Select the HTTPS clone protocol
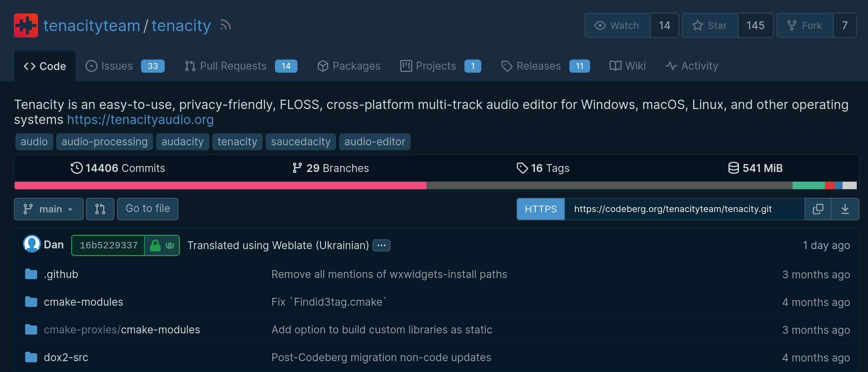The width and height of the screenshot is (868, 372). [541, 209]
